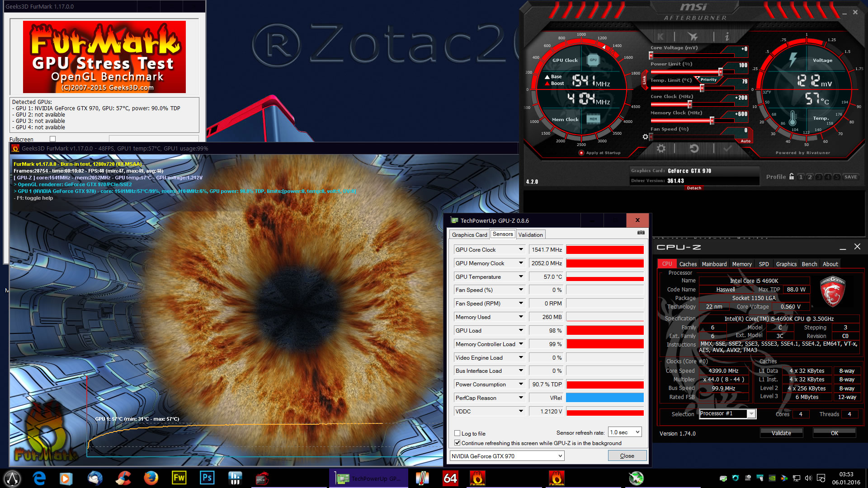Viewport: 868px width, 488px height.
Task: Open Afterburner settings gear icon
Action: (661, 149)
